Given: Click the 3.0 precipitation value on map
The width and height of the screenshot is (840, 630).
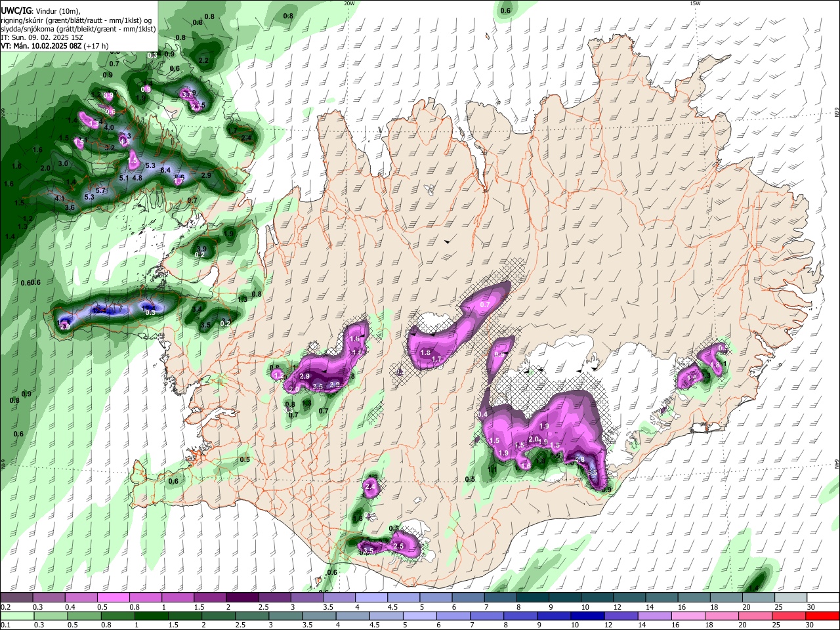Looking at the screenshot, I should (x=63, y=163).
